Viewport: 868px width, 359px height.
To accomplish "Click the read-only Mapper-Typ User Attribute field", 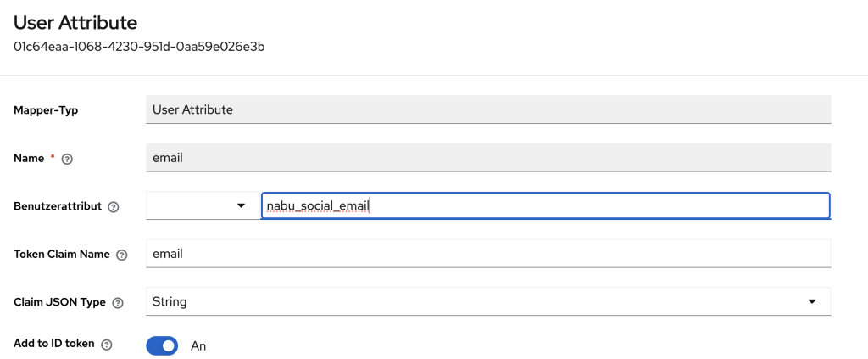I will pos(488,109).
